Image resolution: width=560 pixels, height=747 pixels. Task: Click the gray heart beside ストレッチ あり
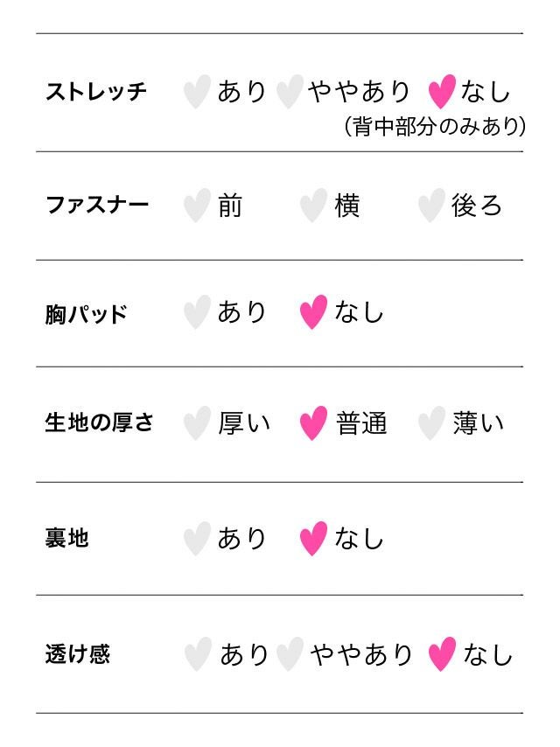[197, 91]
